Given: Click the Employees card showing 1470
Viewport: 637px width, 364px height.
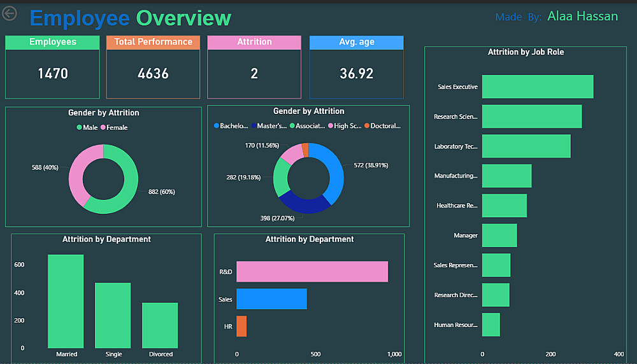Looking at the screenshot, I should click(x=52, y=67).
